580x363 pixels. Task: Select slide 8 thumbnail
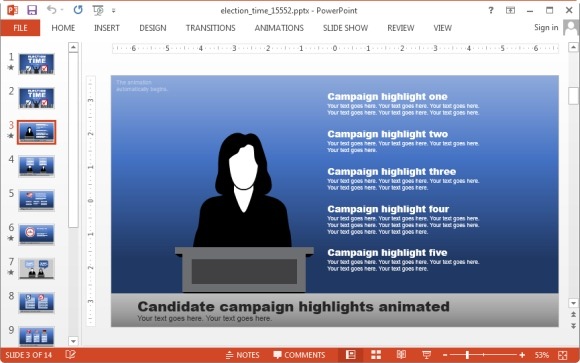(x=37, y=302)
